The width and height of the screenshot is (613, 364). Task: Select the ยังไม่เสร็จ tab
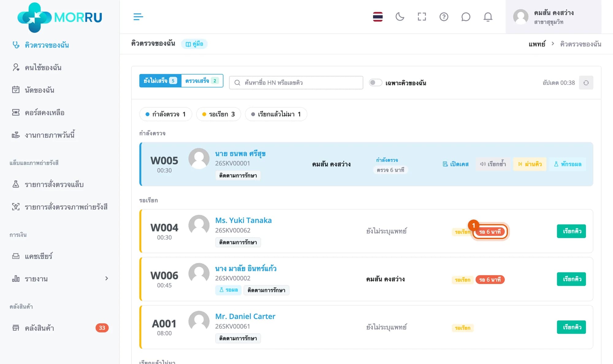160,81
